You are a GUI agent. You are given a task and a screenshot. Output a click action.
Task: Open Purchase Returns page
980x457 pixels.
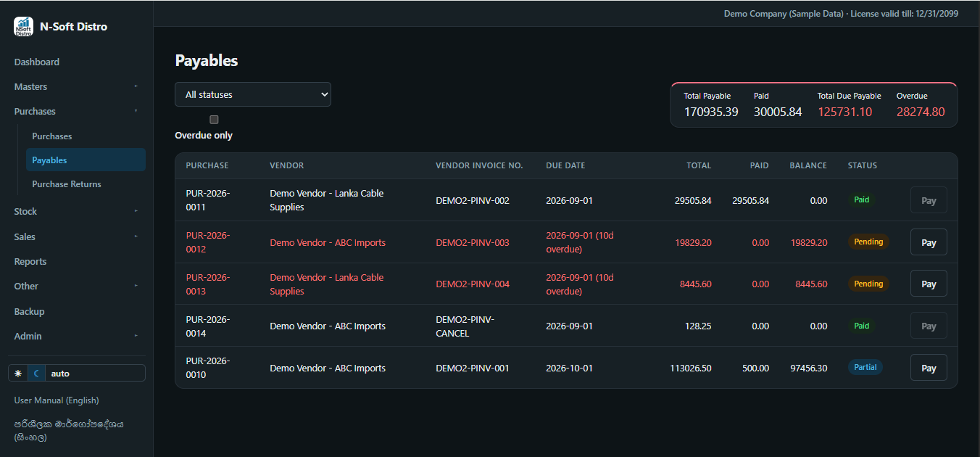(86, 184)
